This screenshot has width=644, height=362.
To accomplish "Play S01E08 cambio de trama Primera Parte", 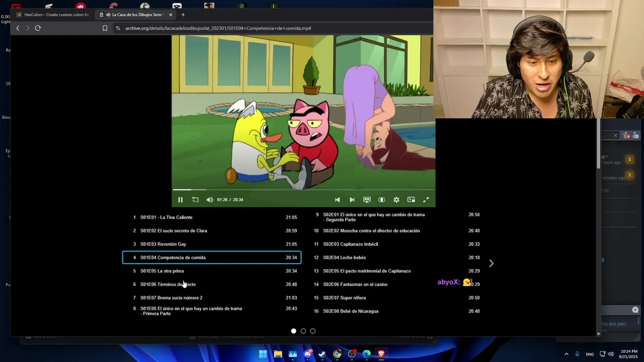I will tap(212, 311).
